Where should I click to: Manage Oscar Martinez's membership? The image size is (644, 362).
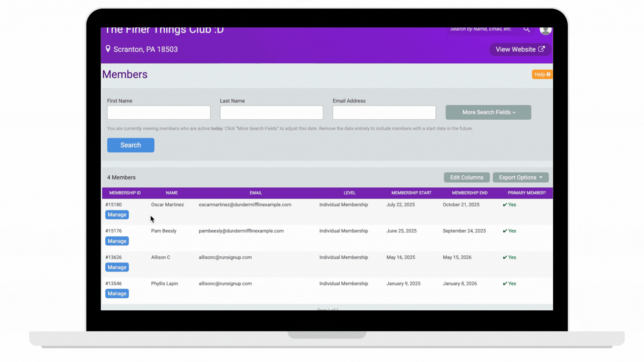point(117,215)
